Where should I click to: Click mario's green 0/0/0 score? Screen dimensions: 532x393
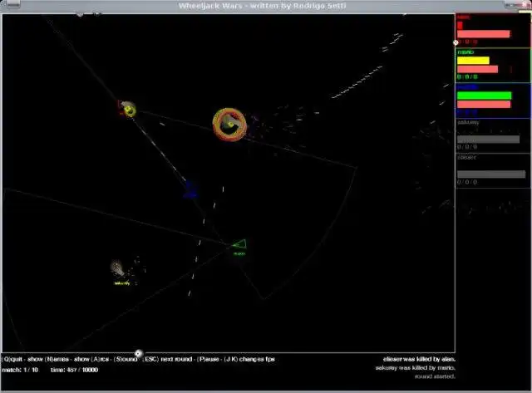click(467, 77)
